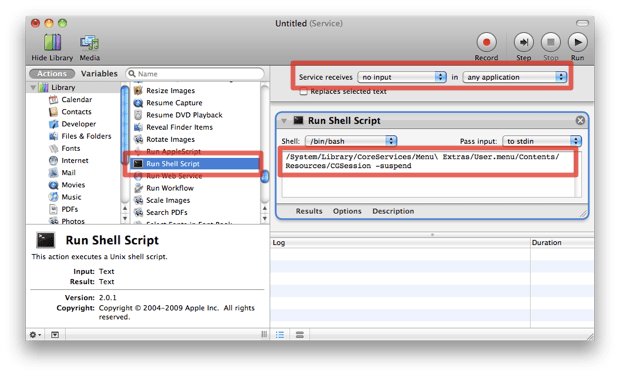Image resolution: width=620 pixels, height=376 pixels.
Task: Switch the log to variables view icon
Action: pos(300,335)
